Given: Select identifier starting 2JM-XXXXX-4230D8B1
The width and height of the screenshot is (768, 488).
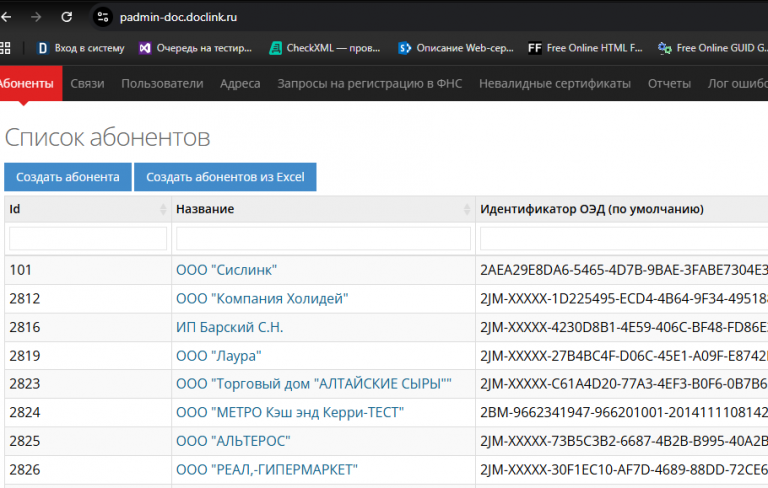Looking at the screenshot, I should point(624,327).
